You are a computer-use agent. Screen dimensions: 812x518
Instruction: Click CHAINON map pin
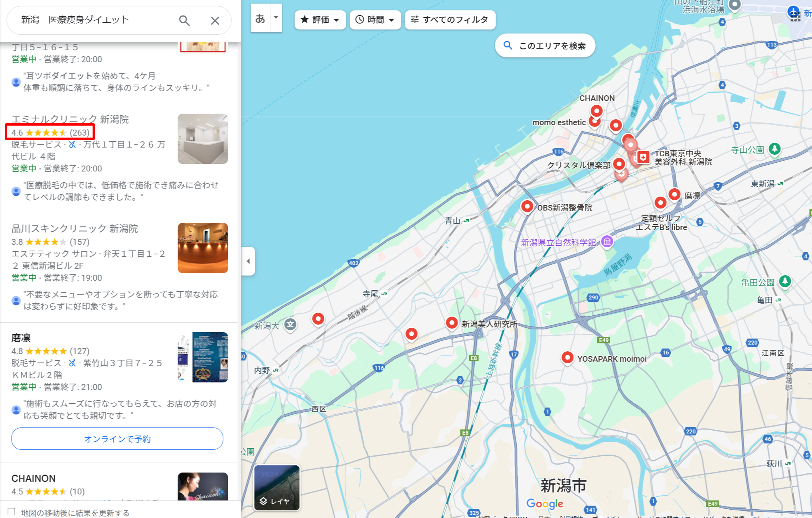(x=597, y=111)
